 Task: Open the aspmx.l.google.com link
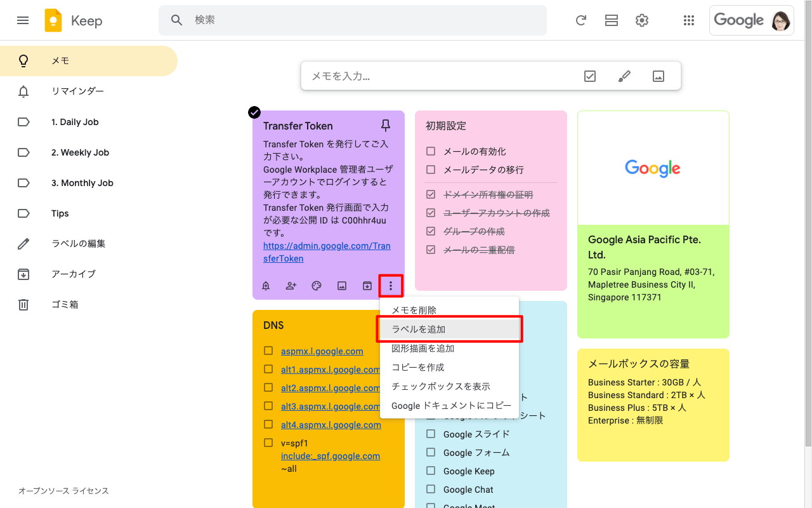(x=322, y=351)
